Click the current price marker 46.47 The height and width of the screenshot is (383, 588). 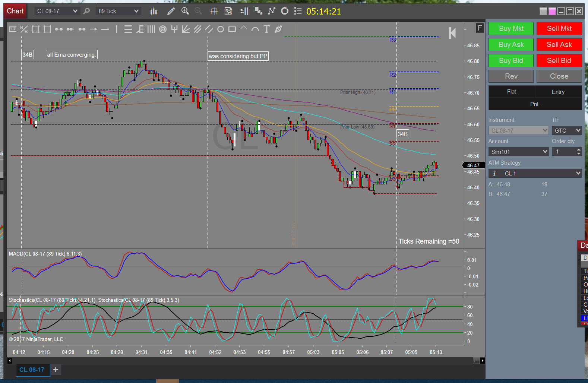coord(473,165)
